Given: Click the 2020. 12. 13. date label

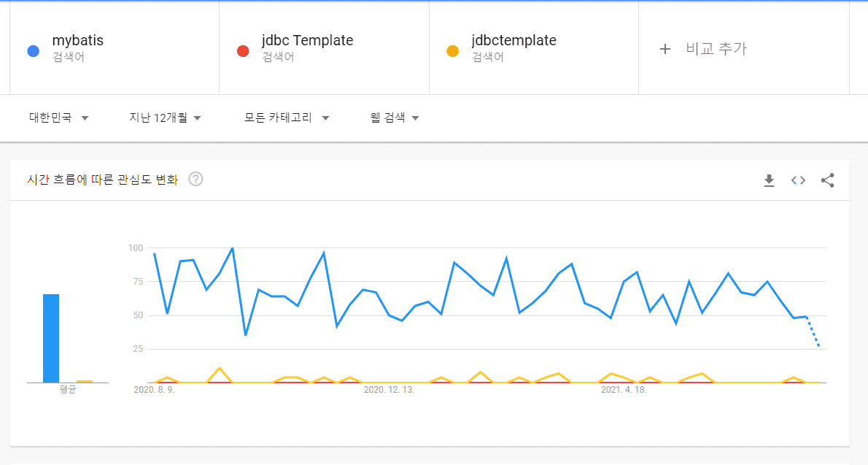Looking at the screenshot, I should pyautogui.click(x=389, y=391).
